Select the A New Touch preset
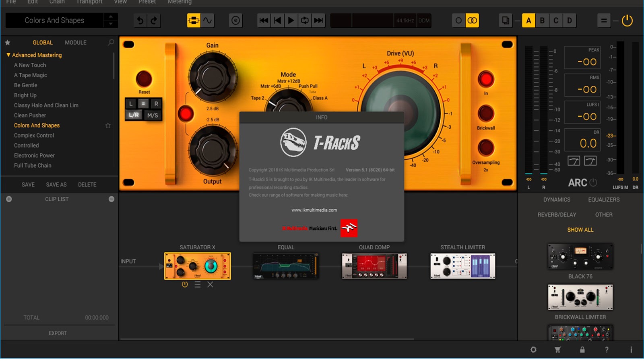Image resolution: width=644 pixels, height=362 pixels. tap(30, 65)
